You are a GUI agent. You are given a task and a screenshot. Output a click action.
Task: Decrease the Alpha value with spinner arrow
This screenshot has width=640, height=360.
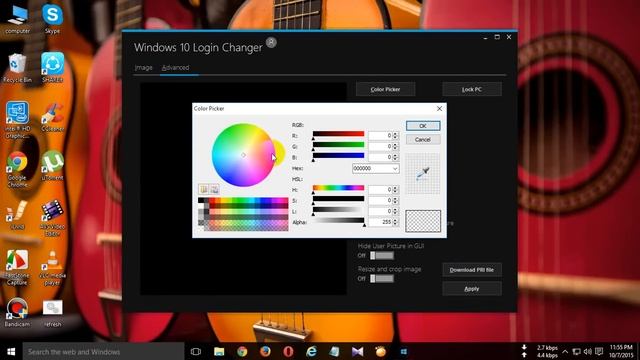(395, 224)
